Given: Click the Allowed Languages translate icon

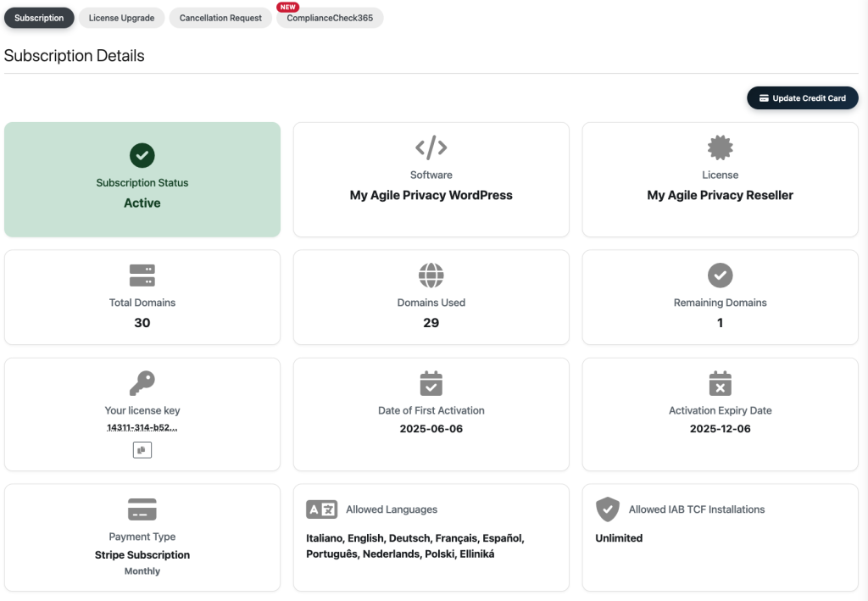Looking at the screenshot, I should (x=322, y=509).
